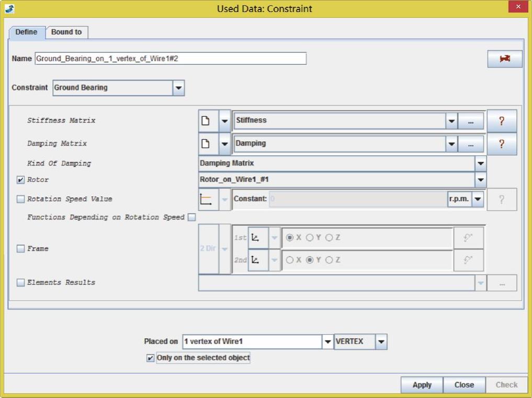Open the browse ellipsis button for Damping

click(x=471, y=144)
